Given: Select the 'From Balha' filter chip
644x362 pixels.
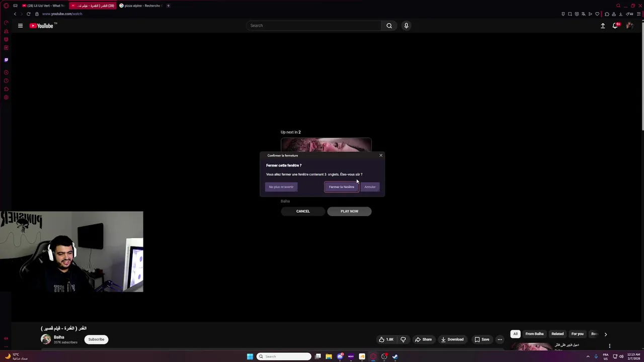Looking at the screenshot, I should (534, 334).
